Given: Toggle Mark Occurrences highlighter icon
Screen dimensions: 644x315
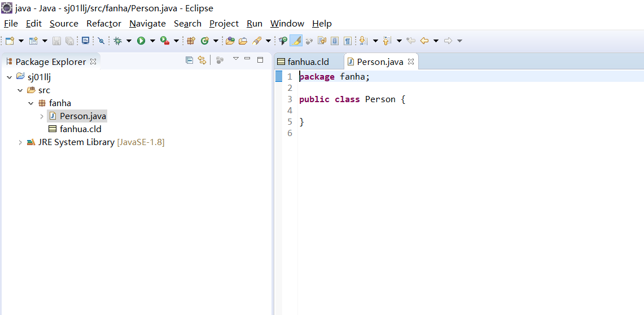Looking at the screenshot, I should pos(296,41).
